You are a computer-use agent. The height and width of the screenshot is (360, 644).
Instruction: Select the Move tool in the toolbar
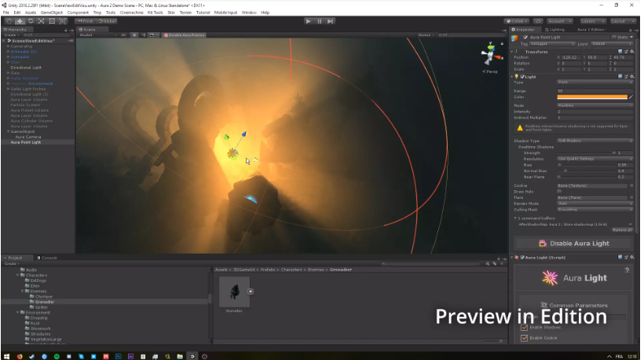pyautogui.click(x=20, y=21)
